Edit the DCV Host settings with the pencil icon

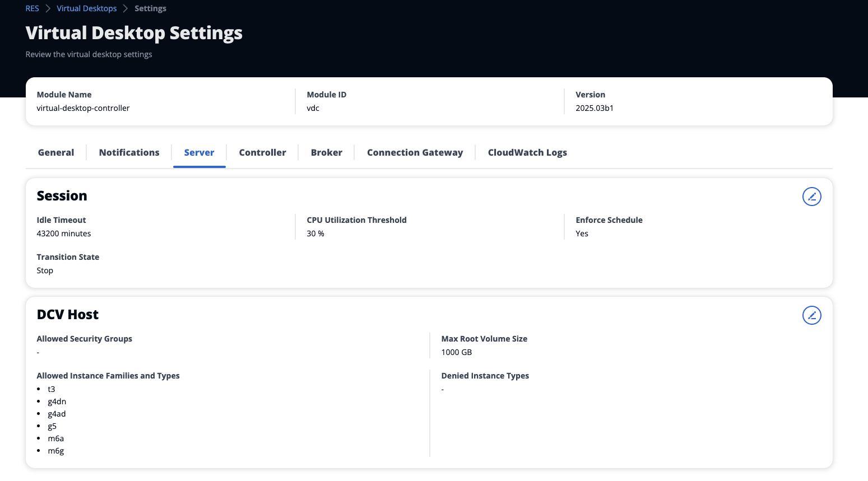811,315
